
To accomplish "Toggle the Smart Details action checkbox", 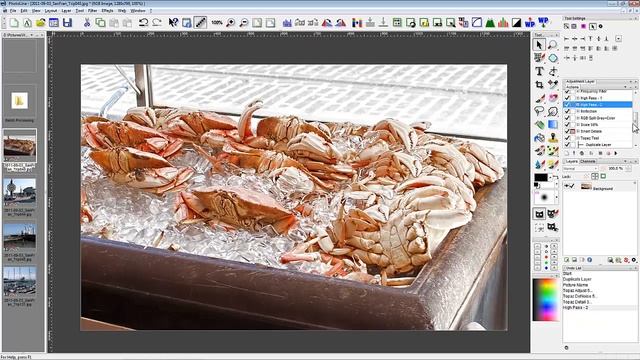I will pyautogui.click(x=567, y=131).
